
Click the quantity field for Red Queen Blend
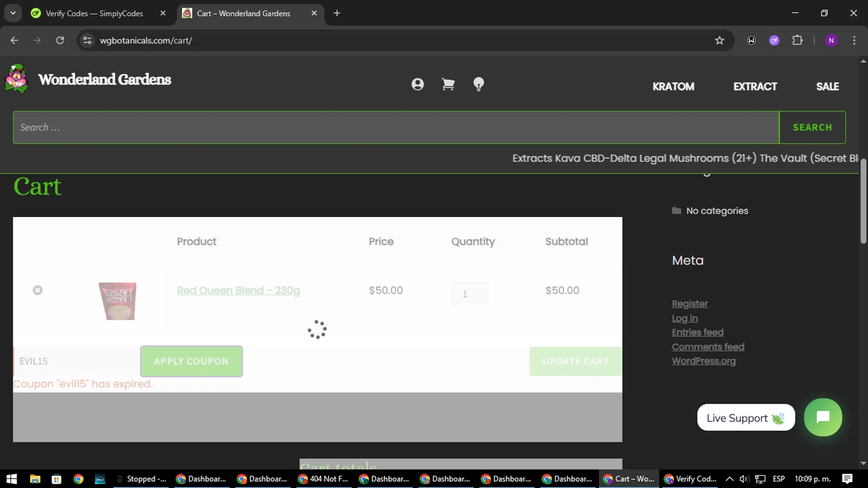(470, 294)
